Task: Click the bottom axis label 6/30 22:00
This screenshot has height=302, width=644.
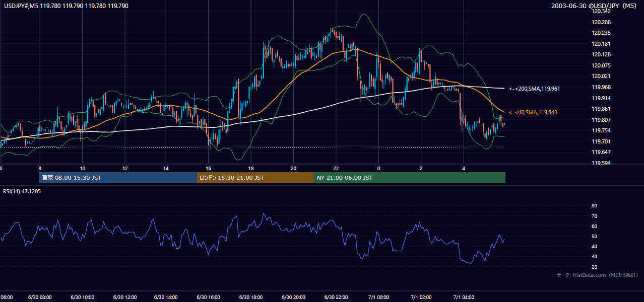Action: click(x=336, y=297)
